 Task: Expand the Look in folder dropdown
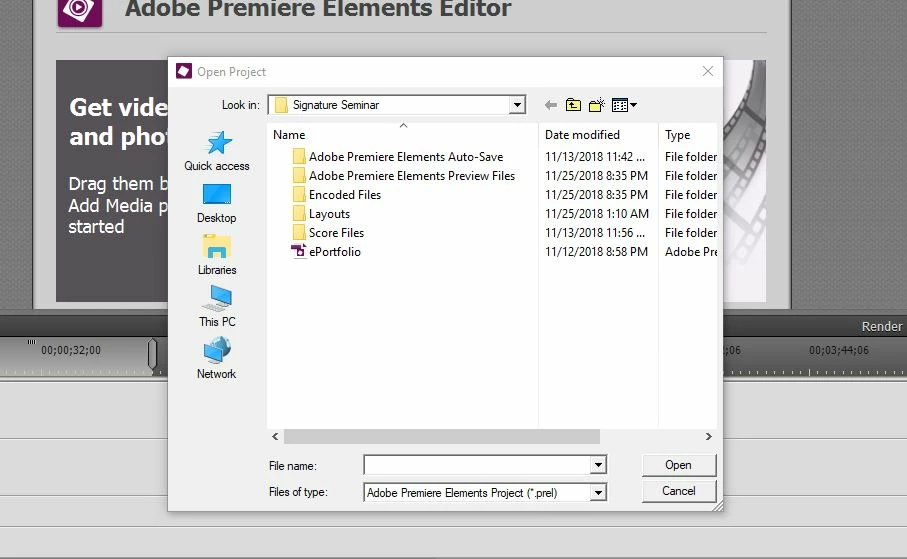click(x=517, y=105)
